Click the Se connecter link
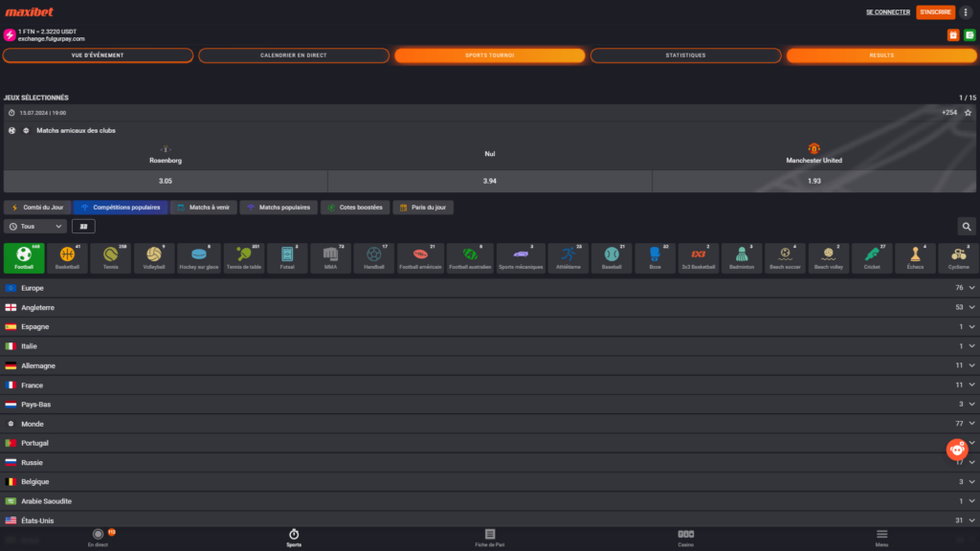This screenshot has height=551, width=980. coord(887,12)
